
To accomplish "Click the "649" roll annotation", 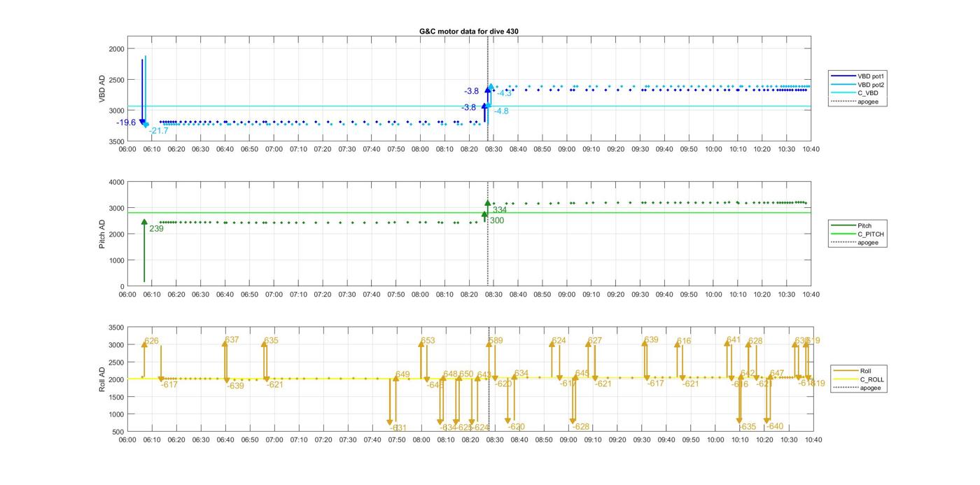I will coord(402,375).
